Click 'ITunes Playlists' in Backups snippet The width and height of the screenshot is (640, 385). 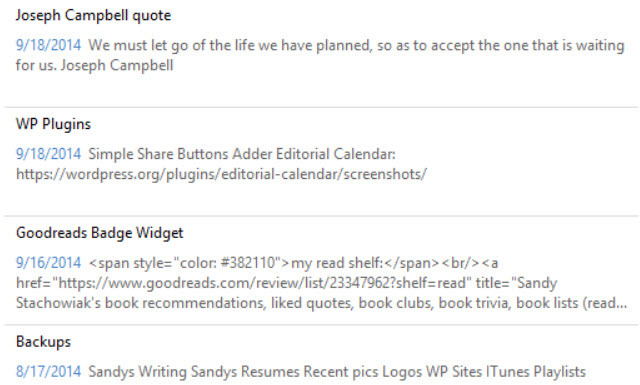point(536,372)
